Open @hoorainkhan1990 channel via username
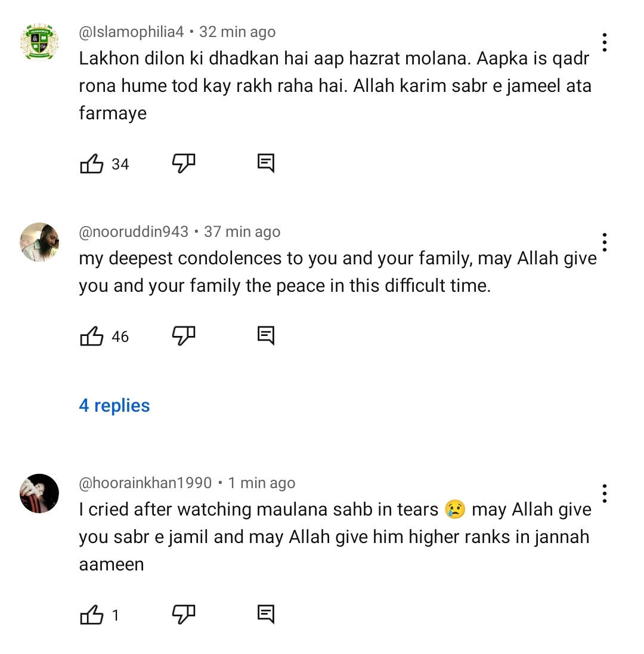This screenshot has width=644, height=654. [145, 483]
